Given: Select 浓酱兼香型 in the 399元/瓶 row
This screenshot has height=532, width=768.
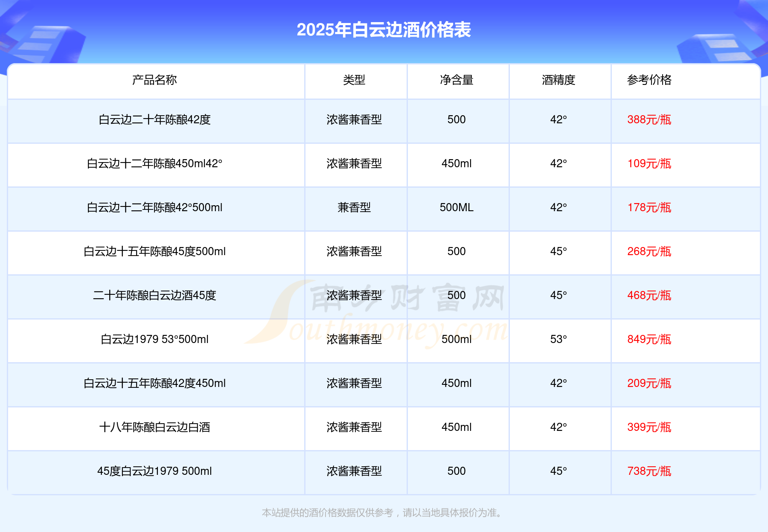Looking at the screenshot, I should (354, 427).
